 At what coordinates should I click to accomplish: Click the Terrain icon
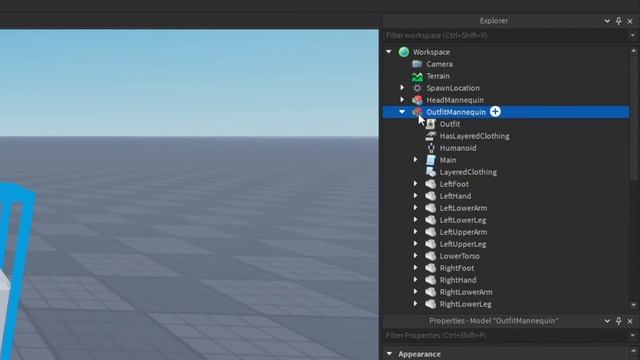tap(417, 76)
